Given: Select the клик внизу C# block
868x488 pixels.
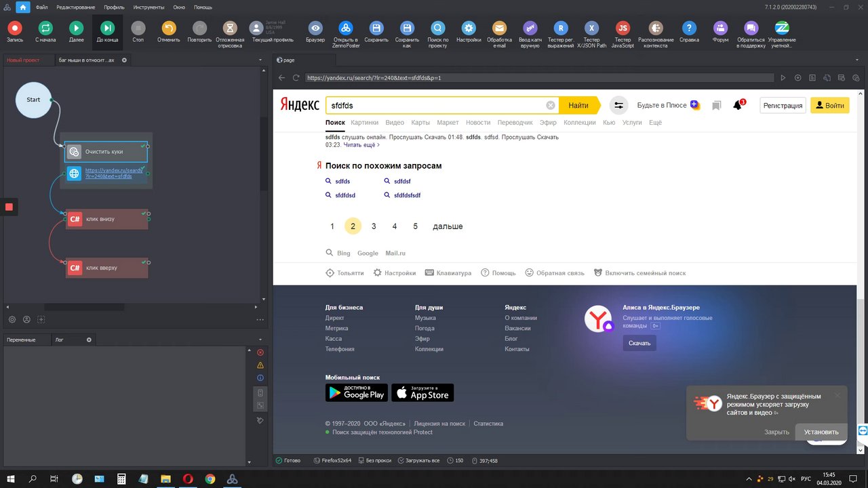Looking at the screenshot, I should (107, 219).
